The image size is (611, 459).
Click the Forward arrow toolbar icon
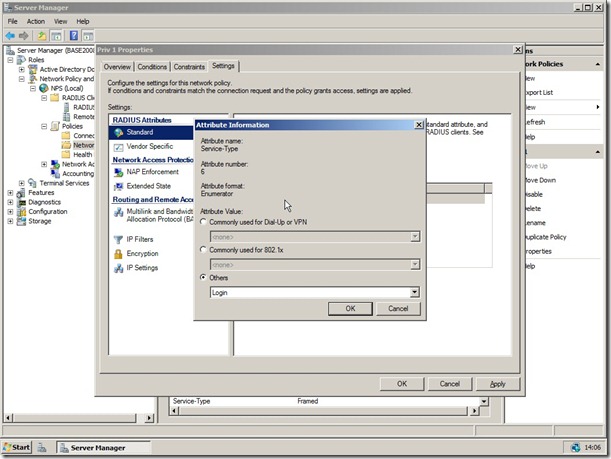click(24, 36)
